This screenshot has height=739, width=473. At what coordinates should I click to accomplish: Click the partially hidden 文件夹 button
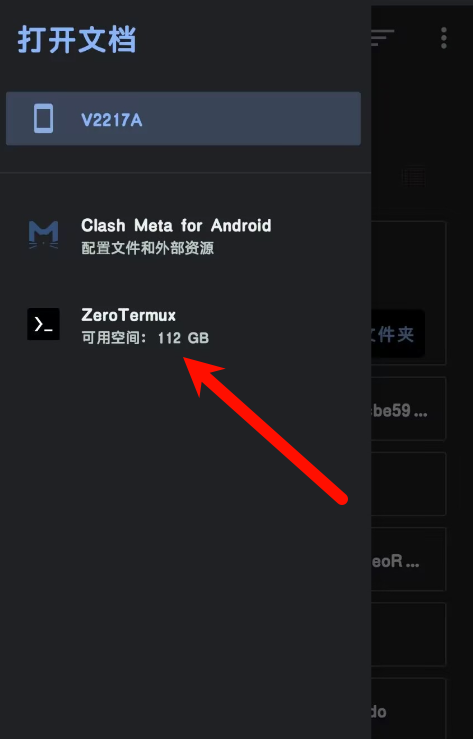[398, 334]
